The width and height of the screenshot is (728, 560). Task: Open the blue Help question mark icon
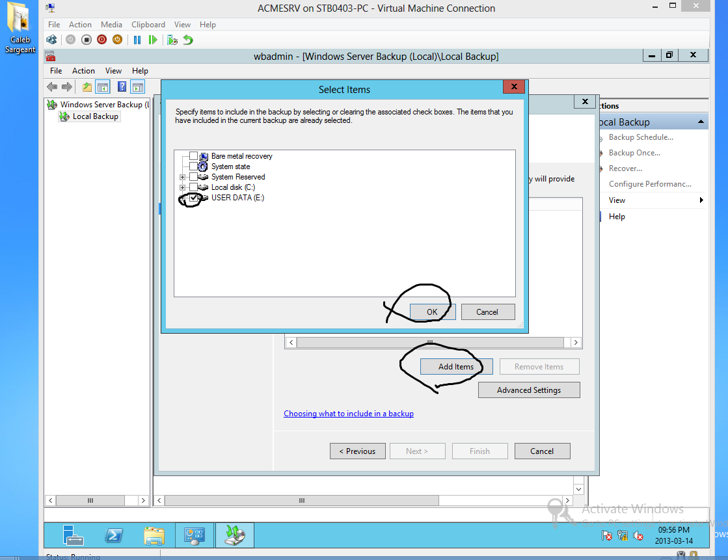(122, 87)
